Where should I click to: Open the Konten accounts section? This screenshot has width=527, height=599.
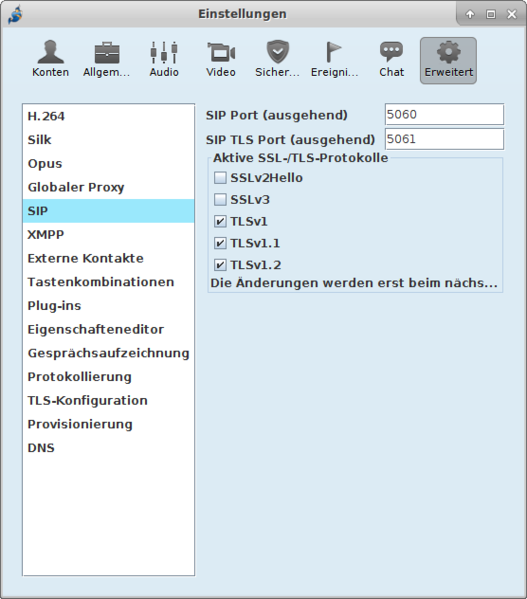tap(50, 60)
